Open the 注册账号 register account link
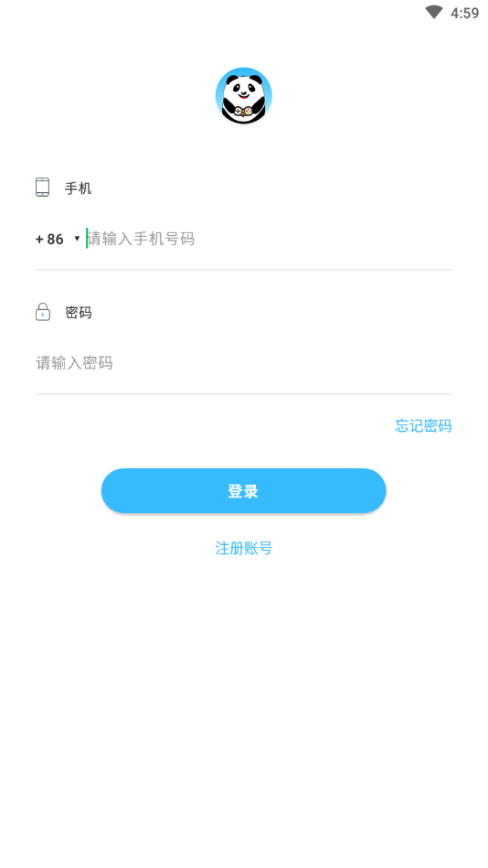This screenshot has width=488, height=868. point(243,548)
